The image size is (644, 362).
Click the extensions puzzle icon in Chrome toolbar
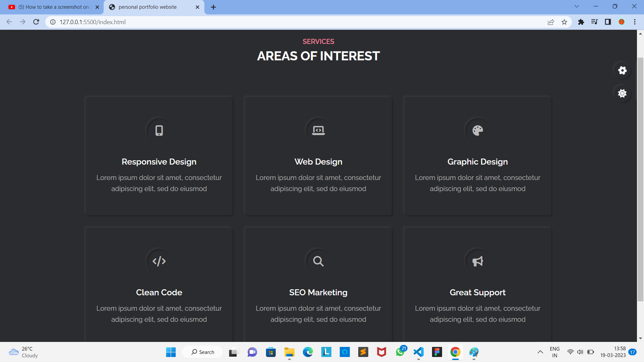click(x=581, y=22)
